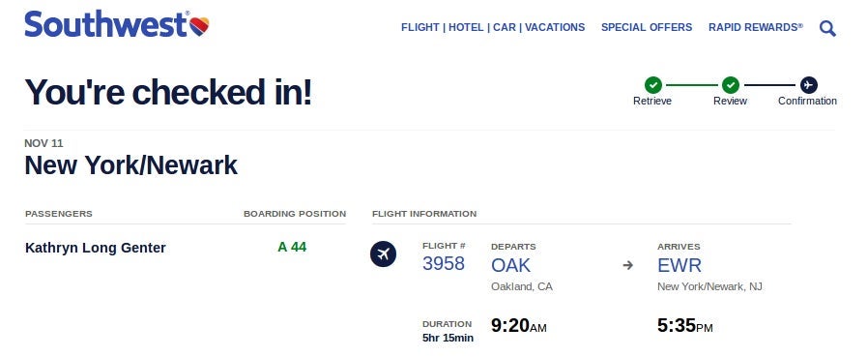Click flight number 3958
This screenshot has height=357, width=868.
(444, 263)
